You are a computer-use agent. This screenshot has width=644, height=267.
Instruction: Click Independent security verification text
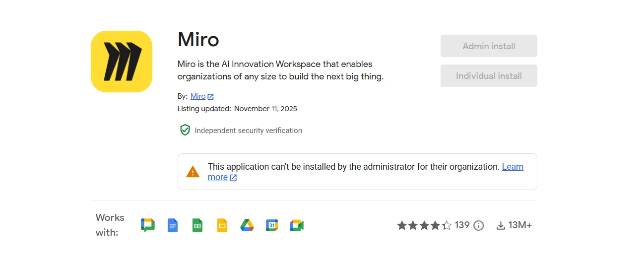pyautogui.click(x=248, y=131)
